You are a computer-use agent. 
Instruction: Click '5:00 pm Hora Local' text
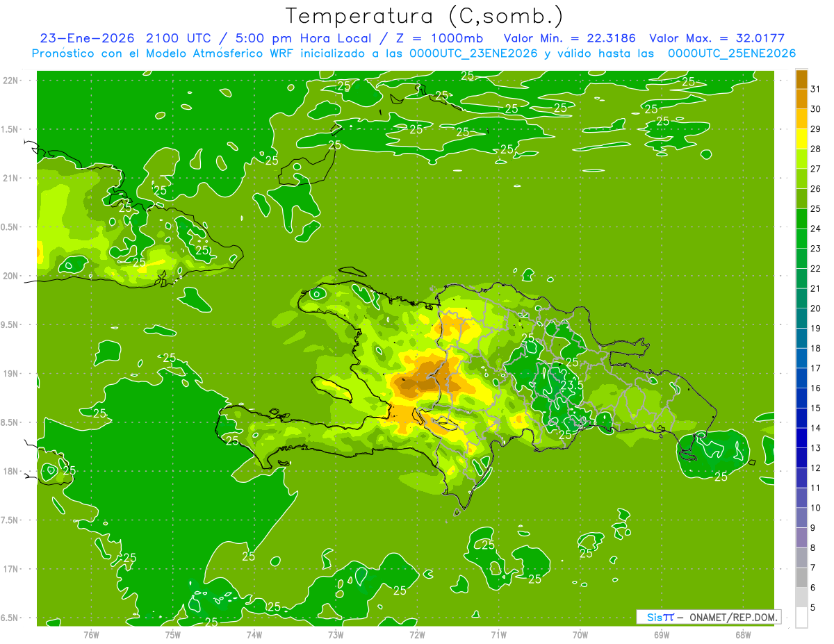click(x=304, y=38)
